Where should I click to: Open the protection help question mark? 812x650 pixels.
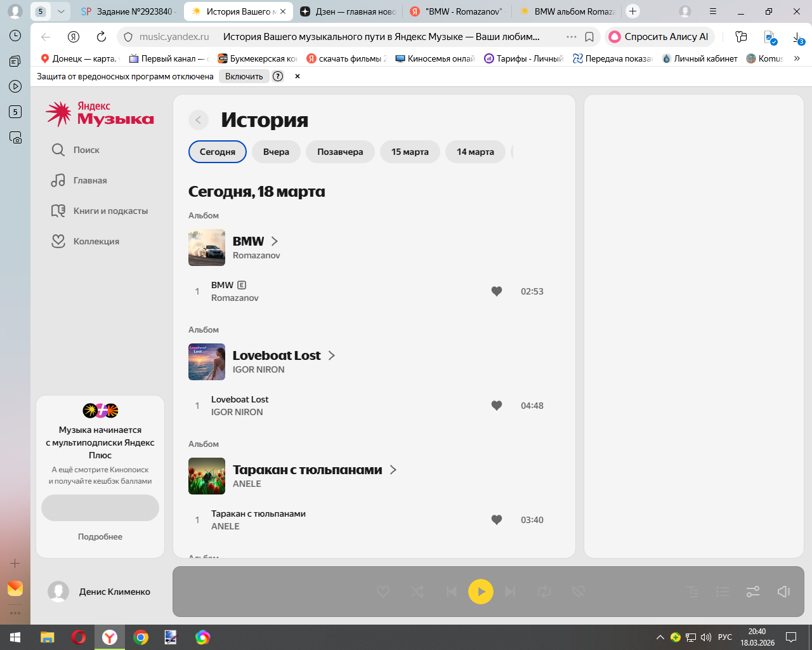[x=278, y=76]
